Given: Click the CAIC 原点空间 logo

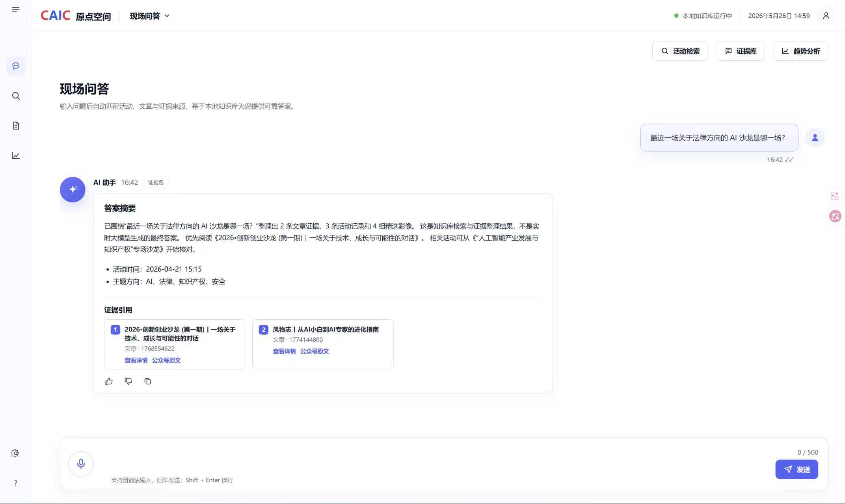Looking at the screenshot, I should coord(76,16).
